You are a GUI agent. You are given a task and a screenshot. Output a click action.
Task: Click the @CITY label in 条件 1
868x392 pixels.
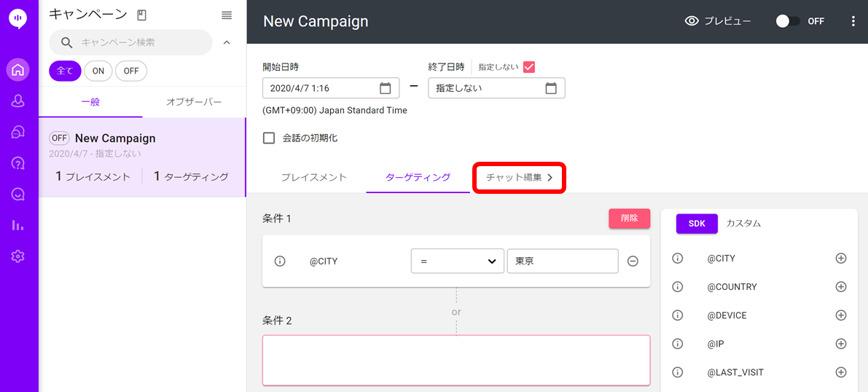(324, 262)
